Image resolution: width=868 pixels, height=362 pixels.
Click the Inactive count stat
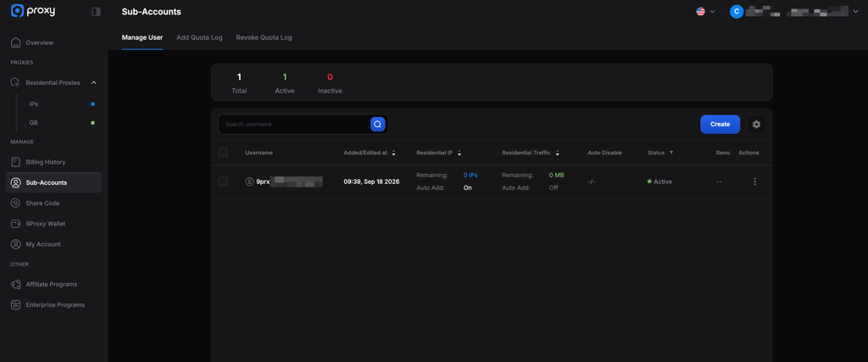330,83
